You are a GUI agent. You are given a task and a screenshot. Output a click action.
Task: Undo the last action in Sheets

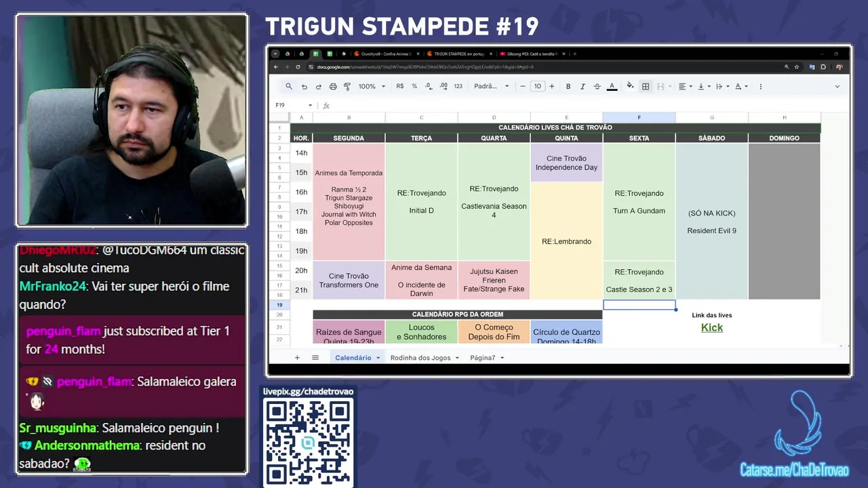pyautogui.click(x=304, y=86)
